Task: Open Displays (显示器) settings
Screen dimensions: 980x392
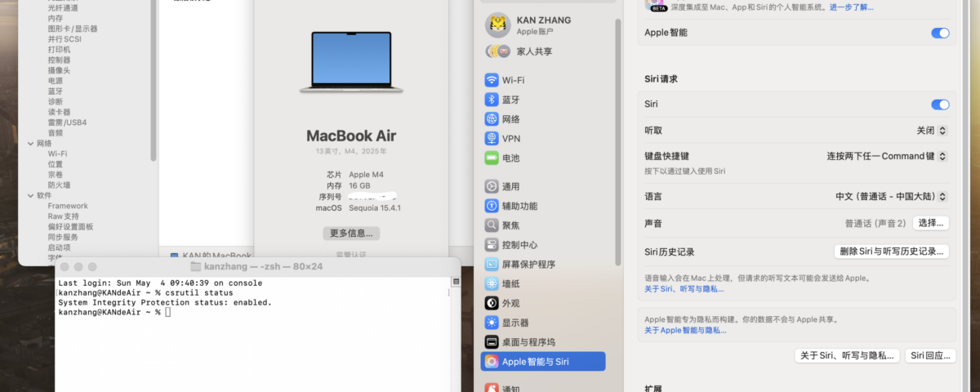Action: pyautogui.click(x=514, y=323)
